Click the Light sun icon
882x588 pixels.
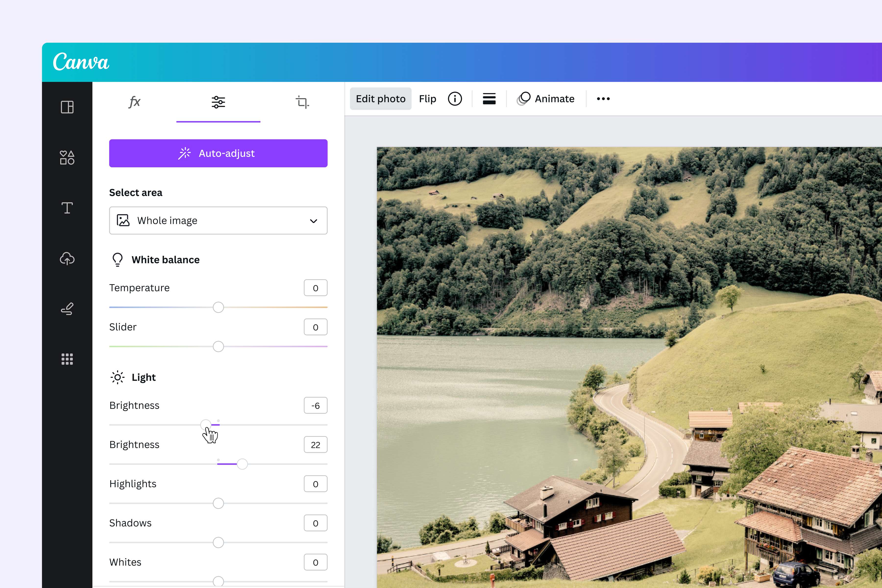click(117, 377)
